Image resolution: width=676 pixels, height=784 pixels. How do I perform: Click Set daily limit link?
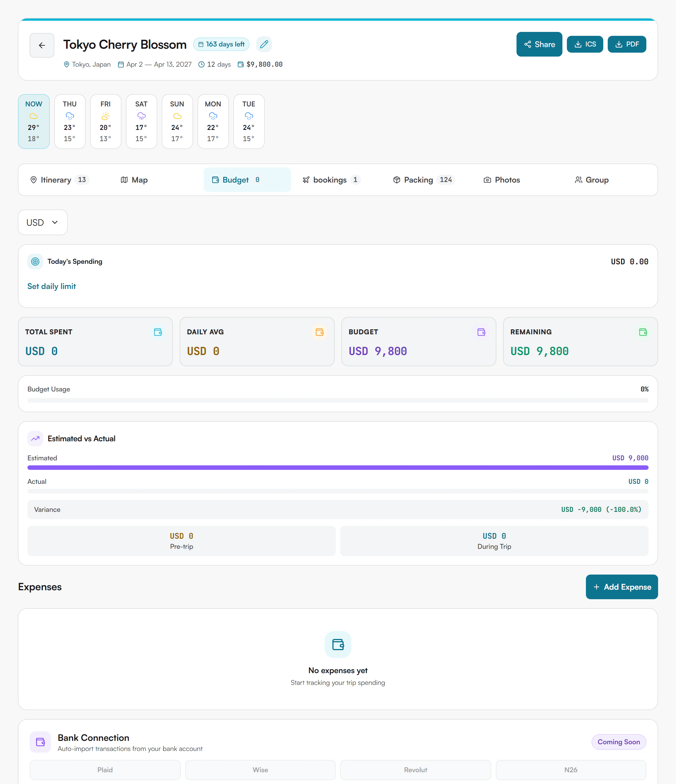pos(51,286)
